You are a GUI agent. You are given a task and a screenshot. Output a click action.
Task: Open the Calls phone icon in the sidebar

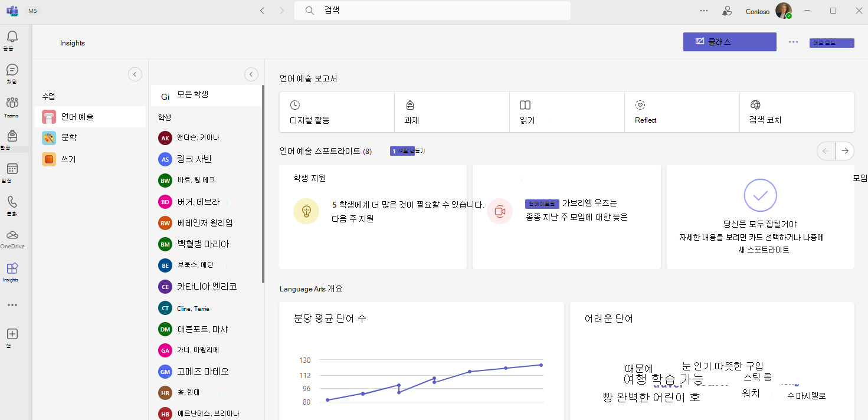click(x=12, y=202)
